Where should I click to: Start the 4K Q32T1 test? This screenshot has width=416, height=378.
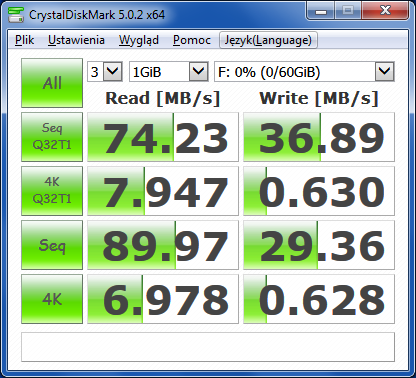pos(52,191)
